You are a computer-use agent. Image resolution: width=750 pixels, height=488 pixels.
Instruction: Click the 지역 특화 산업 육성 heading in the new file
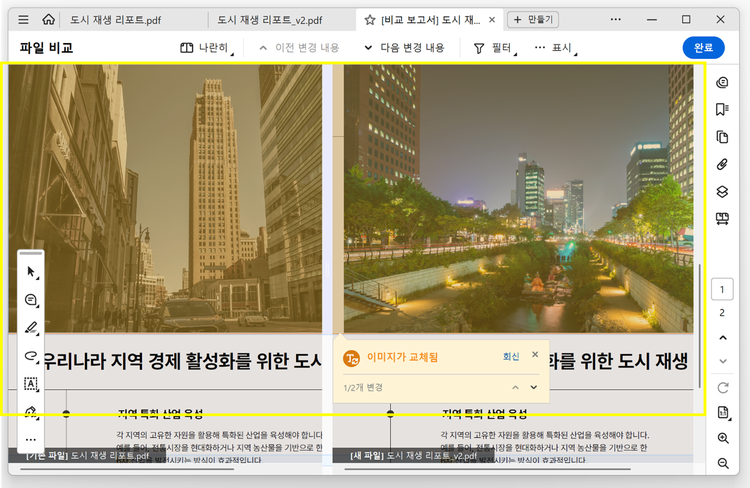coord(485,414)
